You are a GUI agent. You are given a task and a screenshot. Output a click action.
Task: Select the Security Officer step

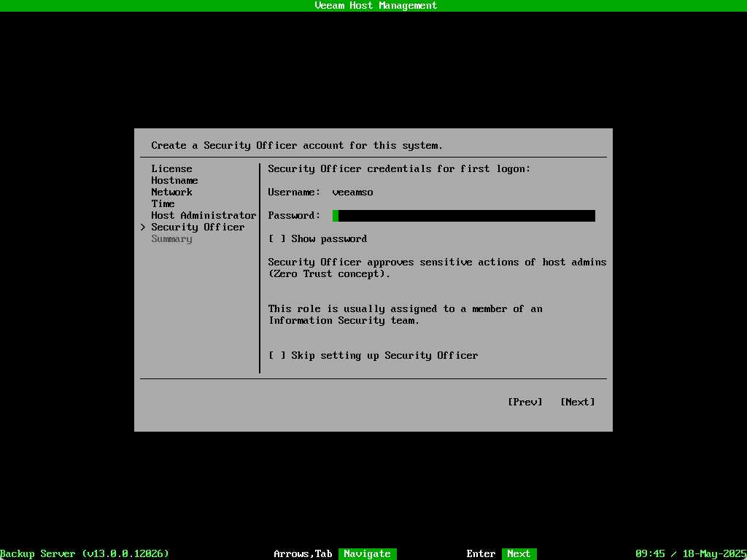(x=198, y=227)
